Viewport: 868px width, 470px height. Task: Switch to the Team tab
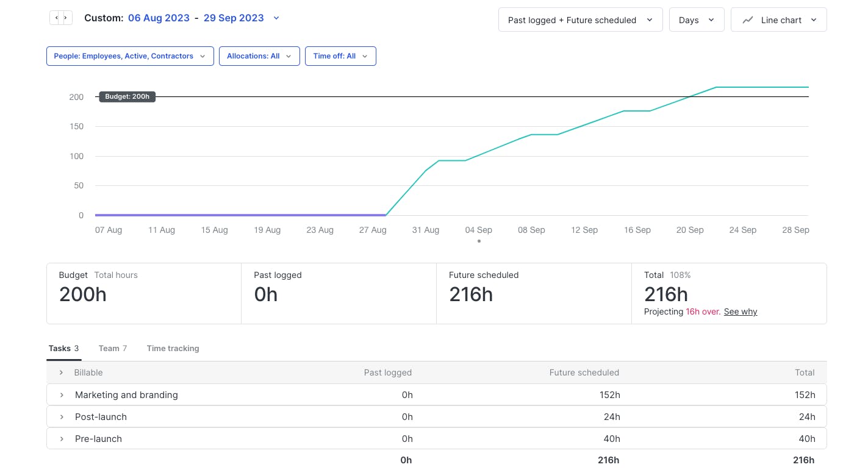coord(112,349)
